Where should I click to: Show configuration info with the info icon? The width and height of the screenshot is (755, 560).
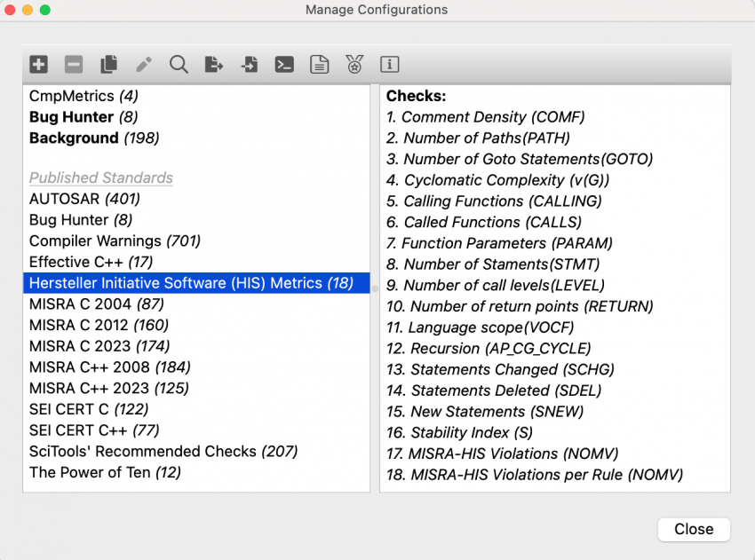tap(389, 64)
